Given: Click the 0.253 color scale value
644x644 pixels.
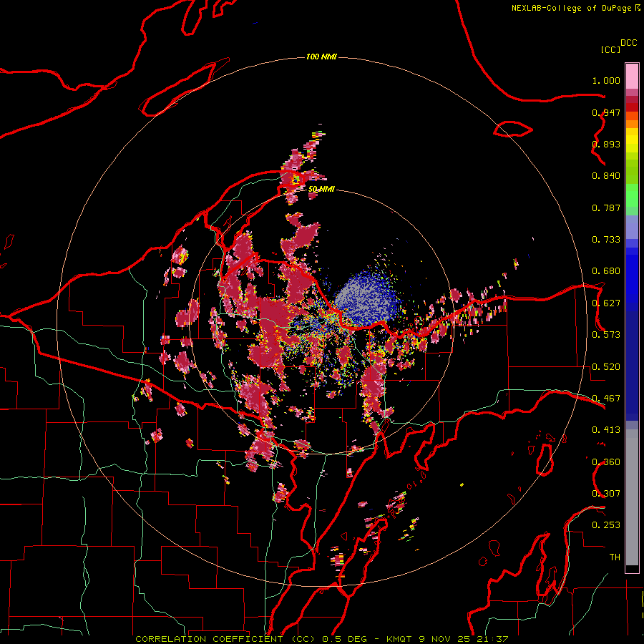Looking at the screenshot, I should click(x=606, y=525).
